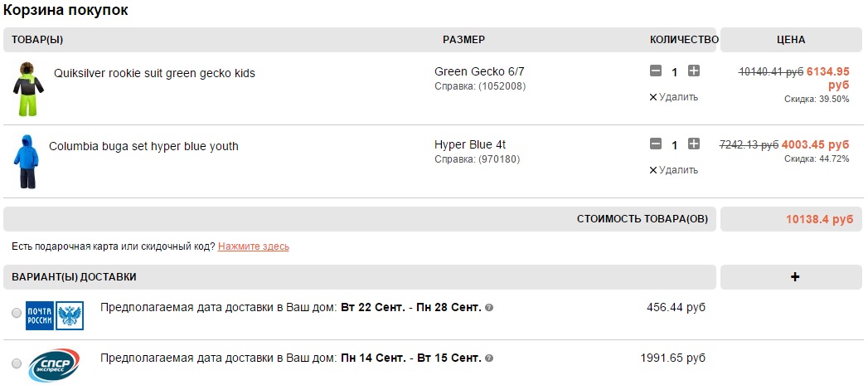Open help icon for СПСР delivery date
This screenshot has height=390, width=868.
(x=489, y=358)
